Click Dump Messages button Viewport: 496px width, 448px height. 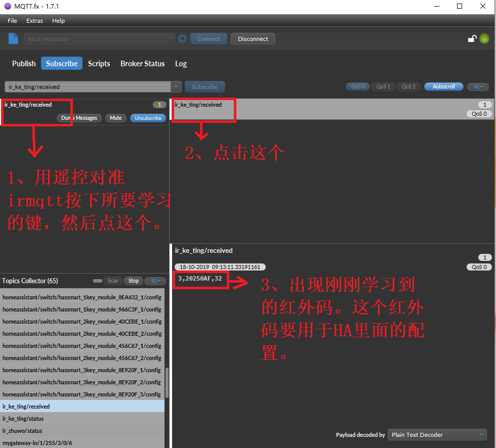pyautogui.click(x=79, y=118)
